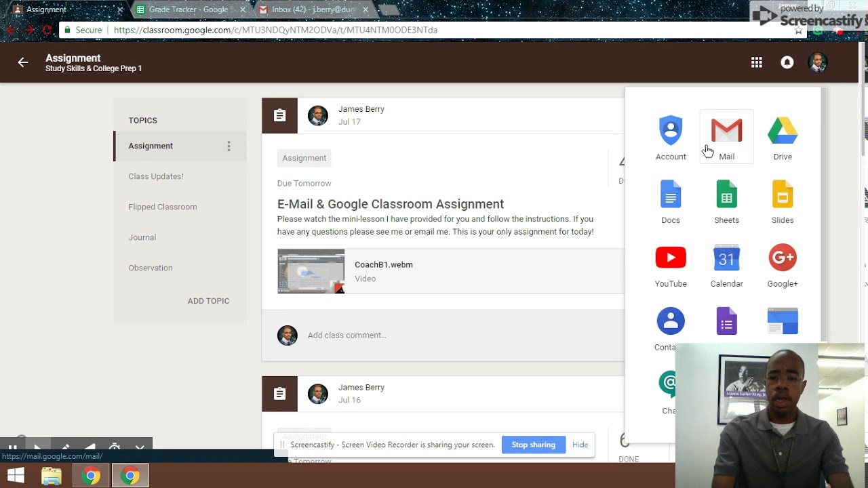Hide the Screencastify sharing notice
Screen dimensions: 868x488
(580, 445)
